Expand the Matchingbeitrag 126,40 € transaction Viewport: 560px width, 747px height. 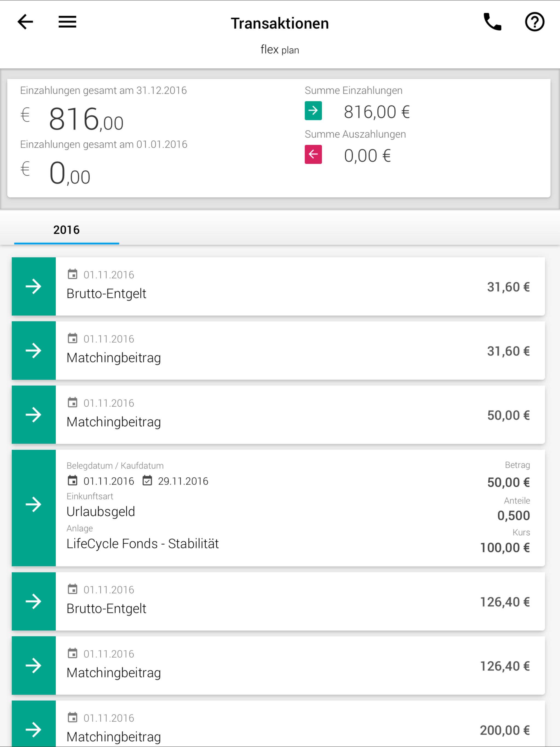tap(278, 666)
